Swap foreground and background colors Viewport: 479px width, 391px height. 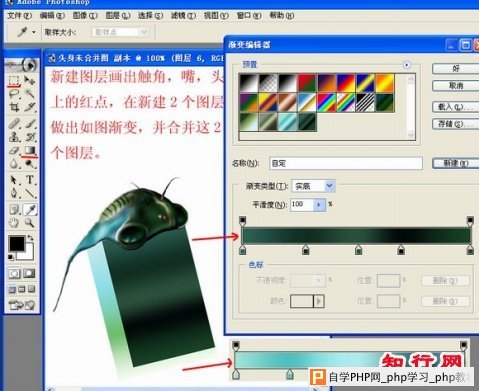point(31,238)
